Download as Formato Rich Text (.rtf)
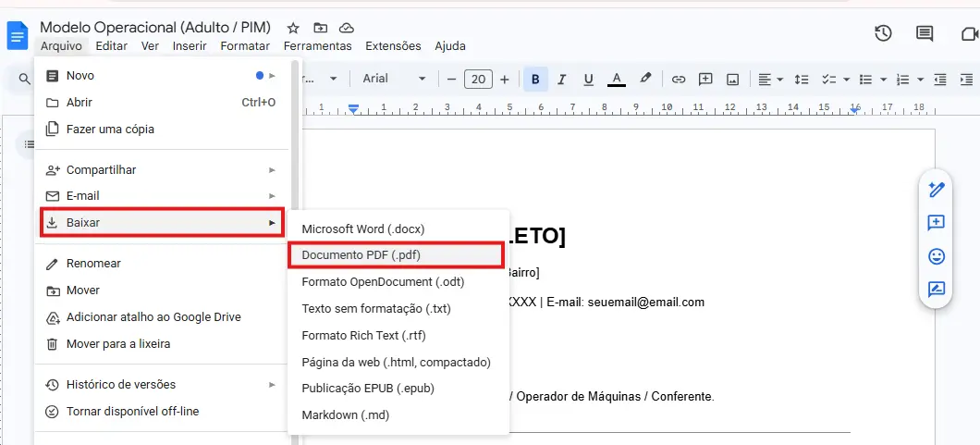This screenshot has height=445, width=980. pyautogui.click(x=398, y=336)
